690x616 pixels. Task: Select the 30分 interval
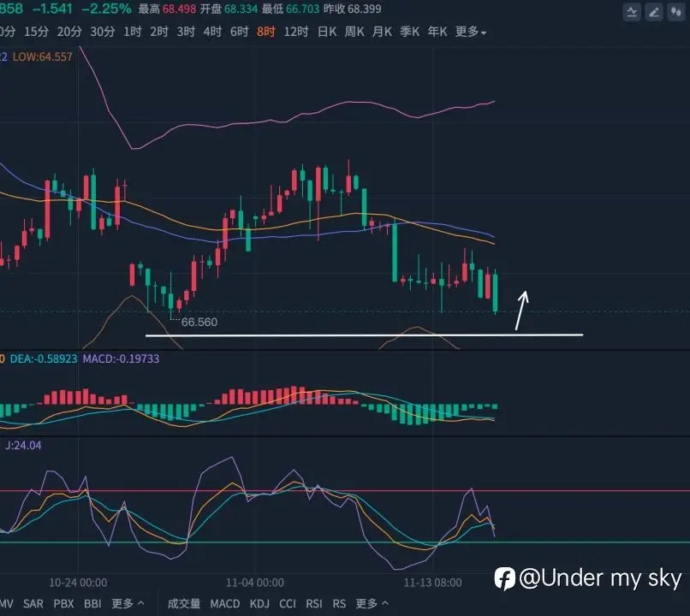pyautogui.click(x=103, y=32)
